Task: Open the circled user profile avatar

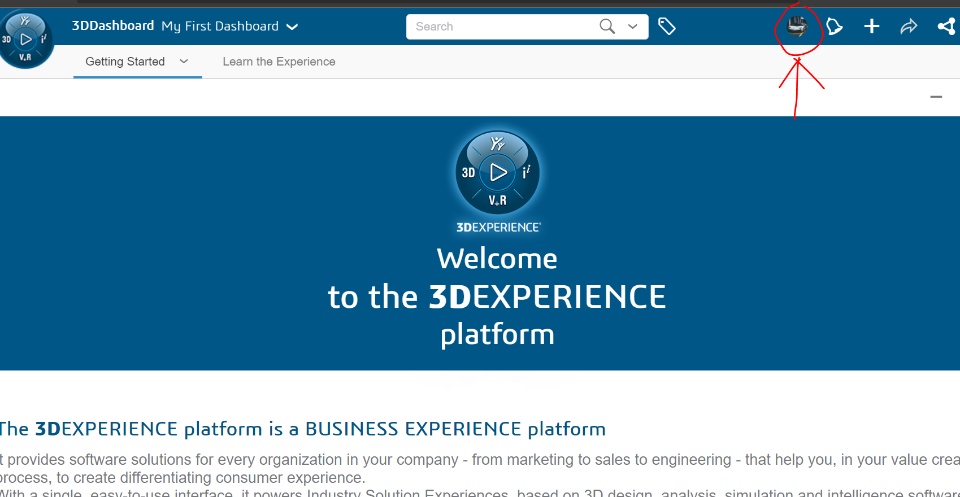Action: coord(797,27)
